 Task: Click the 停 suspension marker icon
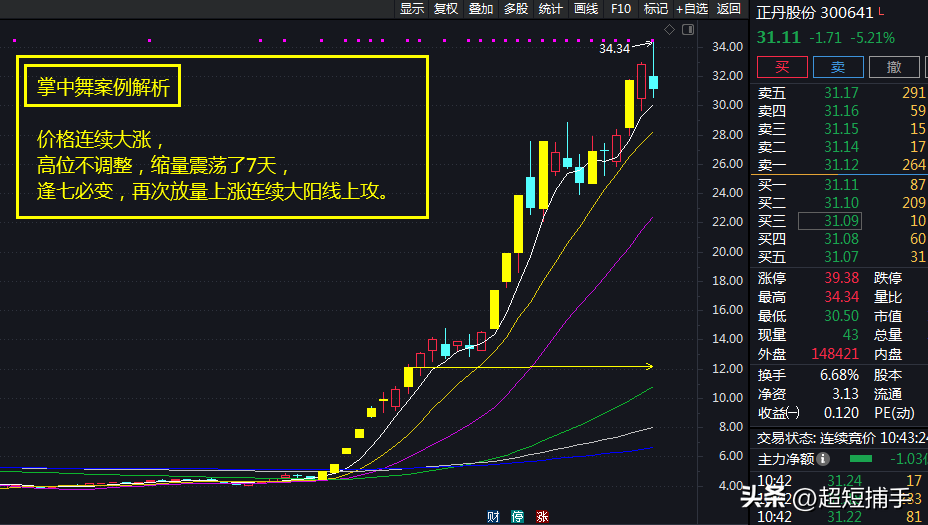[x=517, y=517]
